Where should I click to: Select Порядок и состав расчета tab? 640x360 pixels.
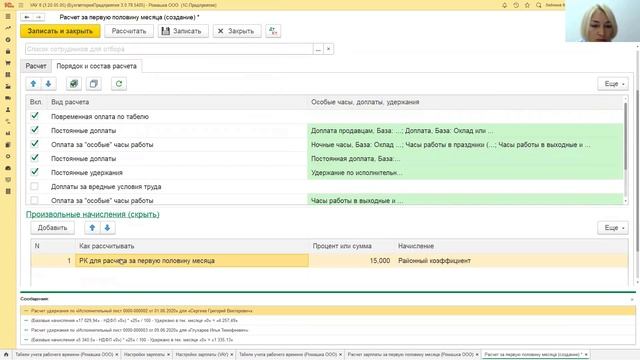tap(97, 66)
